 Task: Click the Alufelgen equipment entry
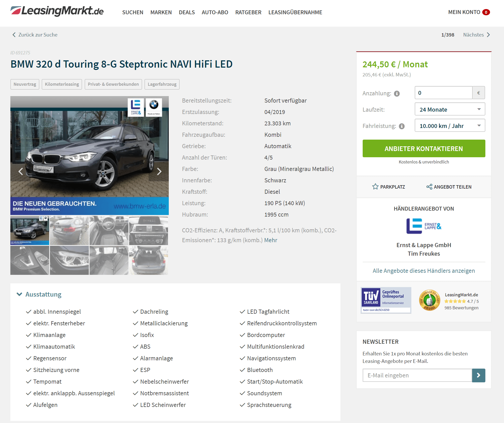[45, 405]
